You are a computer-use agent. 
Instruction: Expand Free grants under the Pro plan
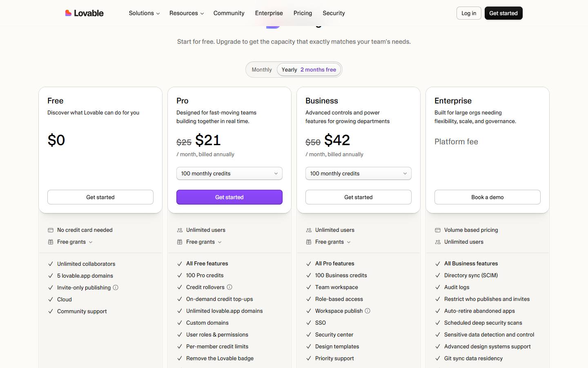[x=204, y=242]
